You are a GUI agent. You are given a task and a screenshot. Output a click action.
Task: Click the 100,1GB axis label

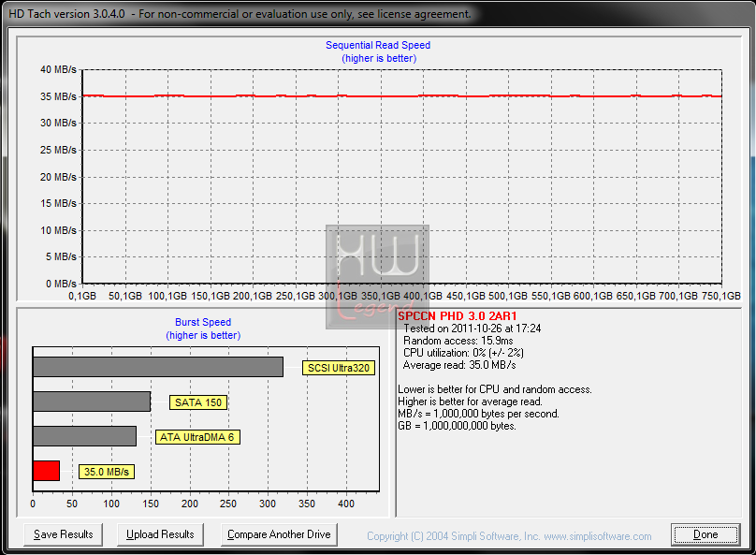(x=167, y=296)
